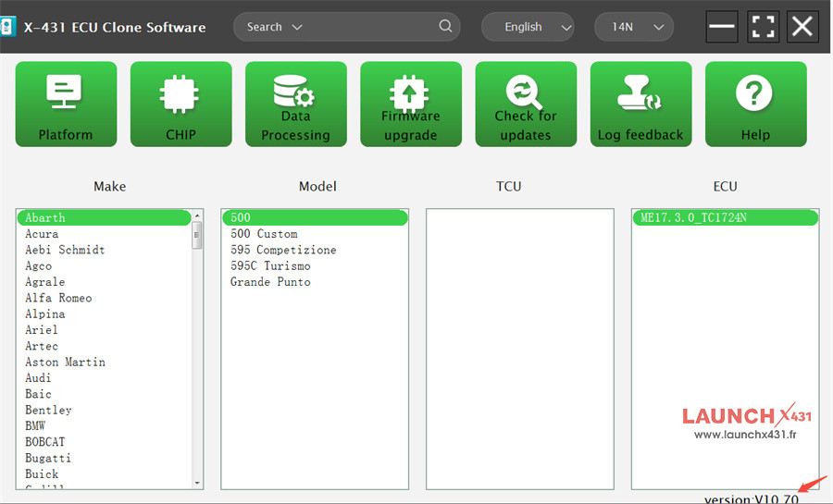Viewport: 833px width, 504px height.
Task: Open the Data Processing tile
Action: [296, 104]
